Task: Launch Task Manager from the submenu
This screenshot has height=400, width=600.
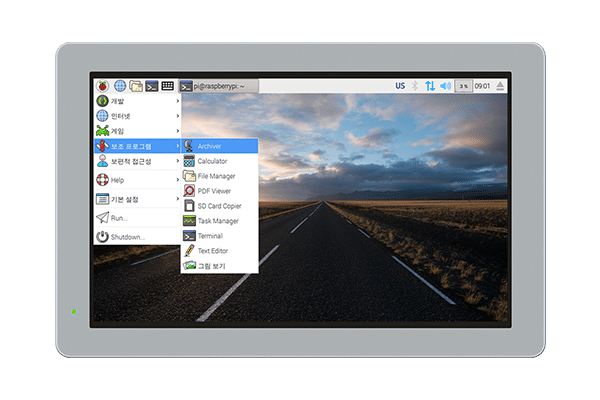Action: click(220, 221)
